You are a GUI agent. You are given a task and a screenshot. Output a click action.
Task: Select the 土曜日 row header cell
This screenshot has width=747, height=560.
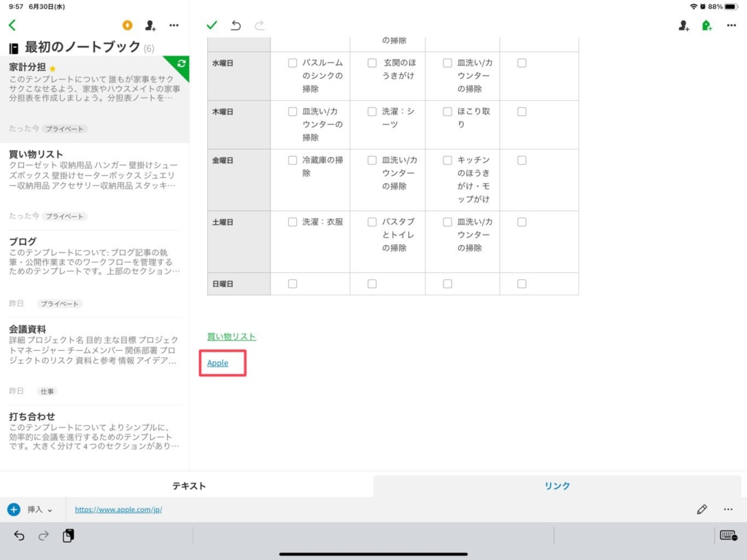[x=239, y=241]
